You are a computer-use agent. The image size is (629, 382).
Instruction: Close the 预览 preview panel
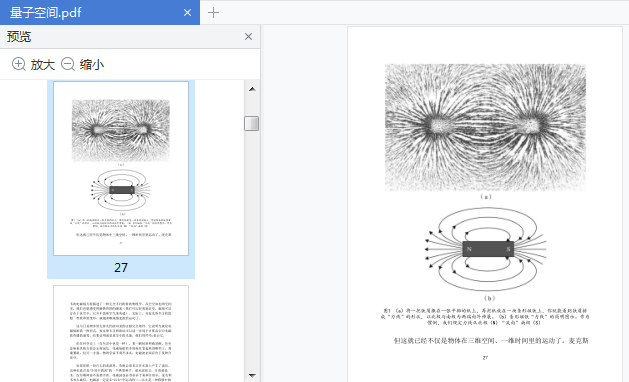coord(248,37)
